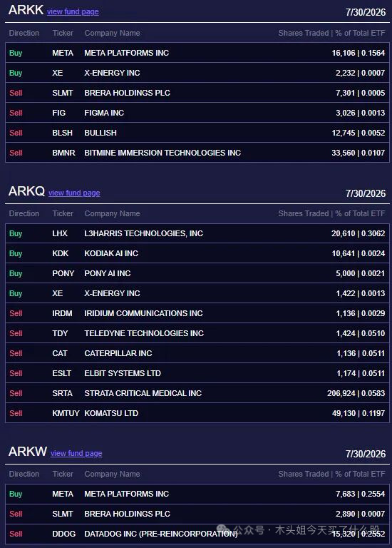Screen dimensions: 392x548
Task: Open the ARKK view fund page link
Action: [x=73, y=11]
